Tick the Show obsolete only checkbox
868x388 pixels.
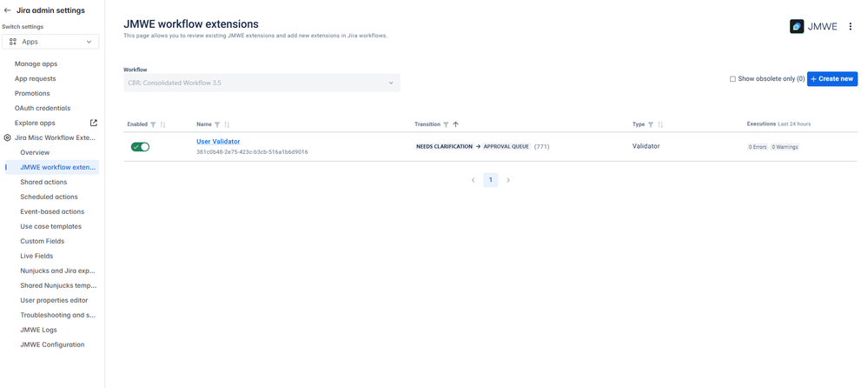(x=733, y=79)
